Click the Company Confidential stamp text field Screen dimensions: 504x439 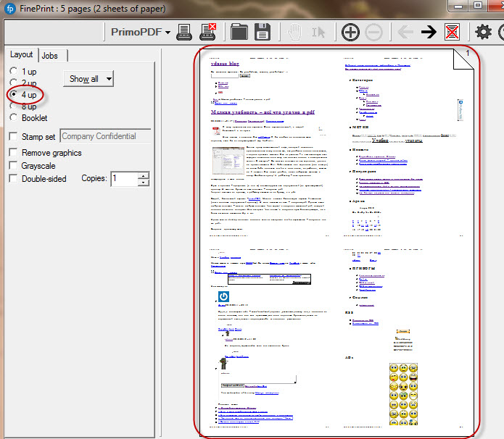coord(104,136)
